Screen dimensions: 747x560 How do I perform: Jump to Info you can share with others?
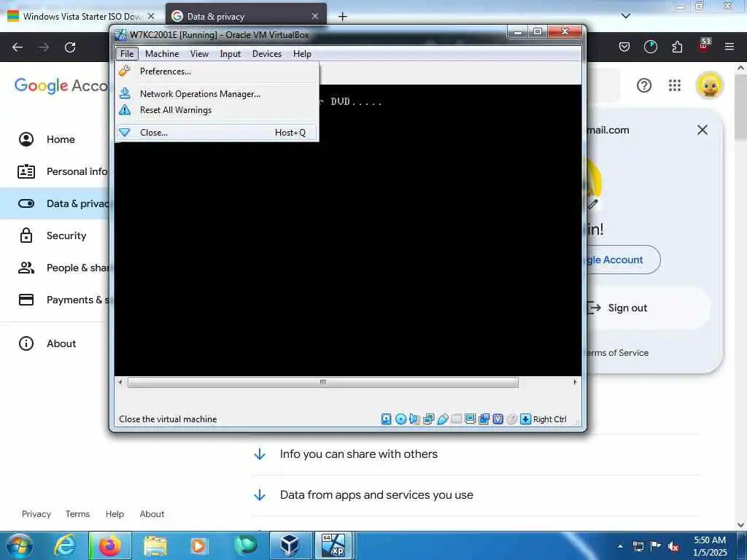[x=358, y=454]
